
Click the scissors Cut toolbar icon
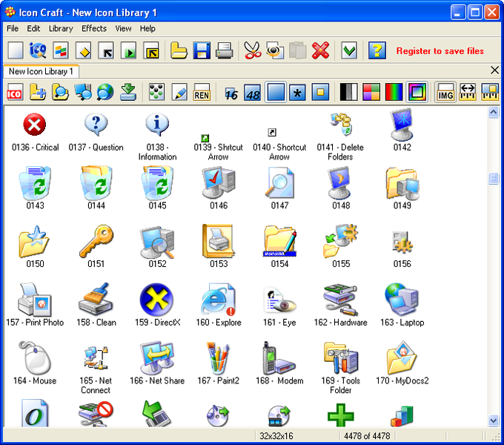(x=253, y=50)
